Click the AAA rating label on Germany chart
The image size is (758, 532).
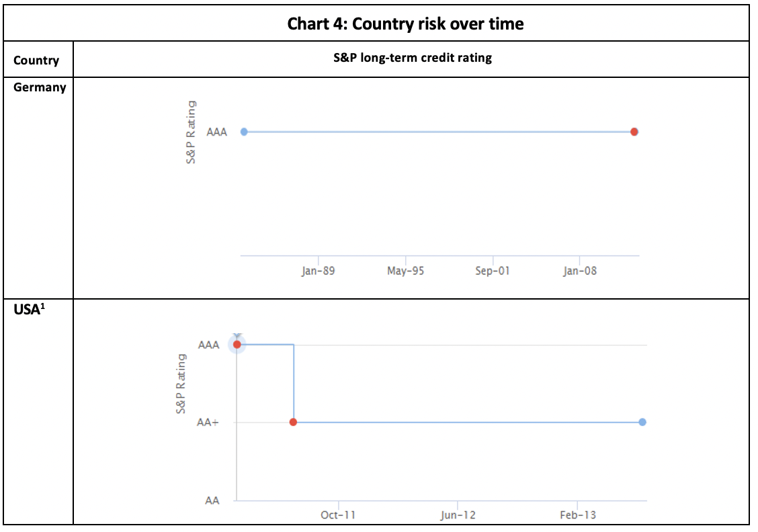tap(216, 132)
